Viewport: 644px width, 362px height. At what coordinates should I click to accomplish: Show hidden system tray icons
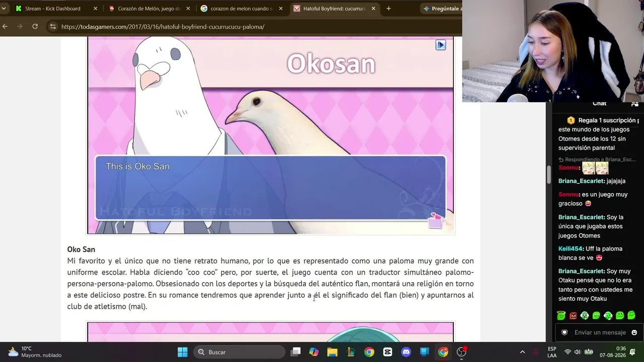point(522,352)
